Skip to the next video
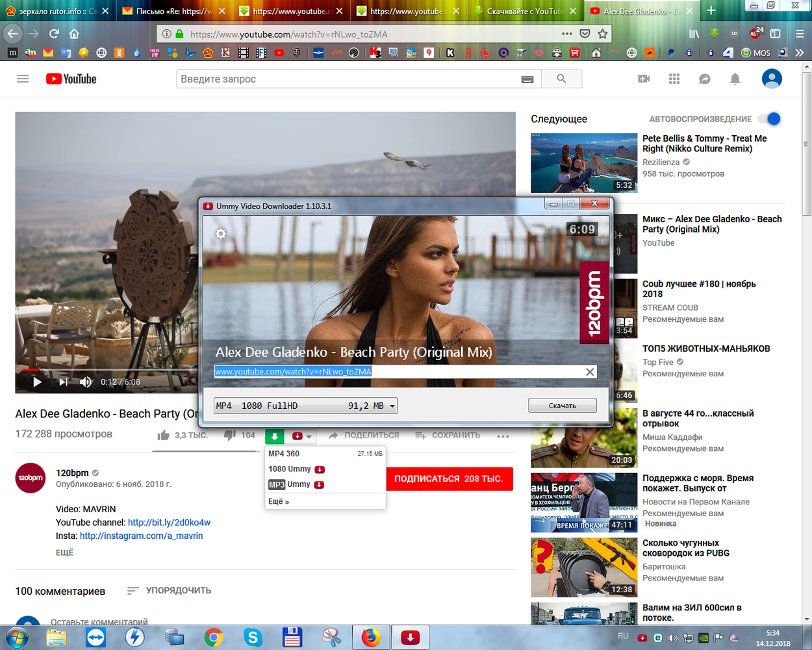This screenshot has height=650, width=812. point(62,382)
